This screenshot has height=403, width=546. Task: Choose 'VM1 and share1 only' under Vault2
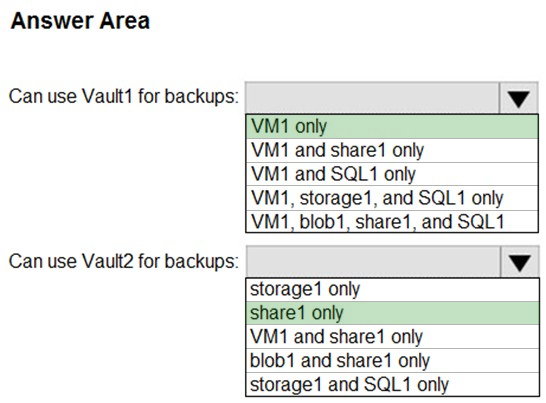392,337
